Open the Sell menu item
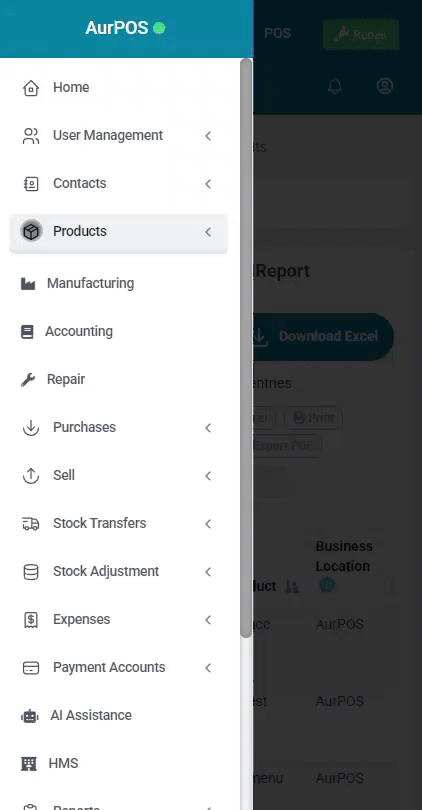The width and height of the screenshot is (422, 810). [118, 476]
